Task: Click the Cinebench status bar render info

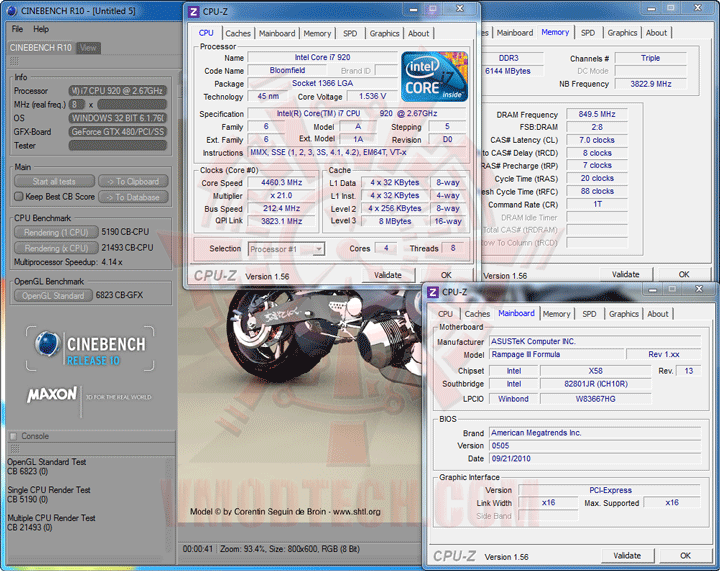Action: [271, 549]
